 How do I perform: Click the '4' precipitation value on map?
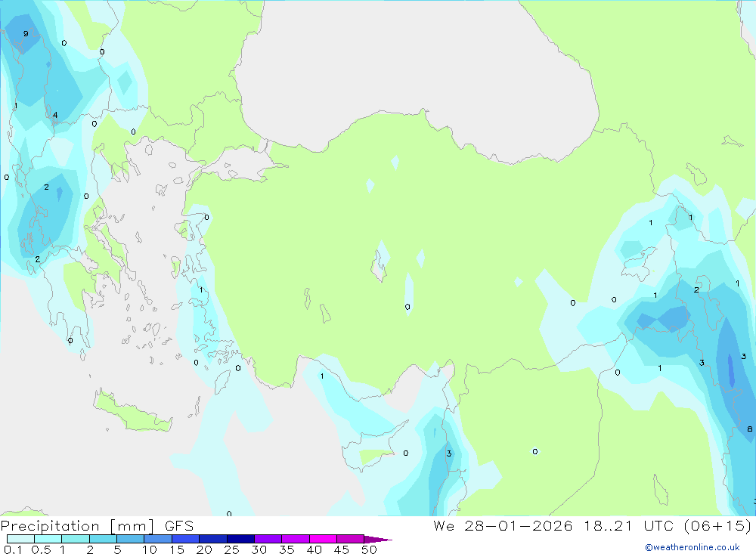tap(55, 115)
